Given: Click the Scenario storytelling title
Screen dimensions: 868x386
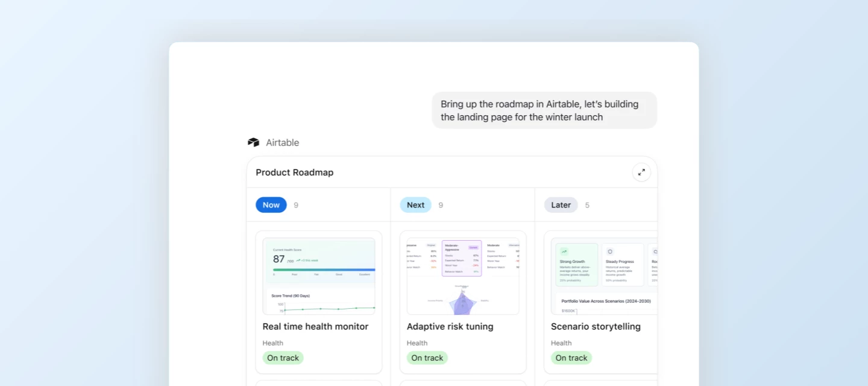Looking at the screenshot, I should point(596,326).
